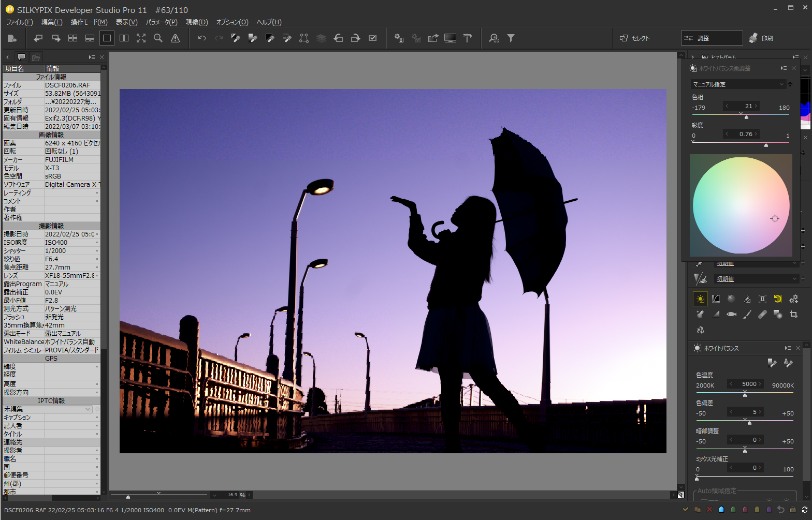Toggle the red mark in status bar
This screenshot has height=520, width=812.
(745, 510)
